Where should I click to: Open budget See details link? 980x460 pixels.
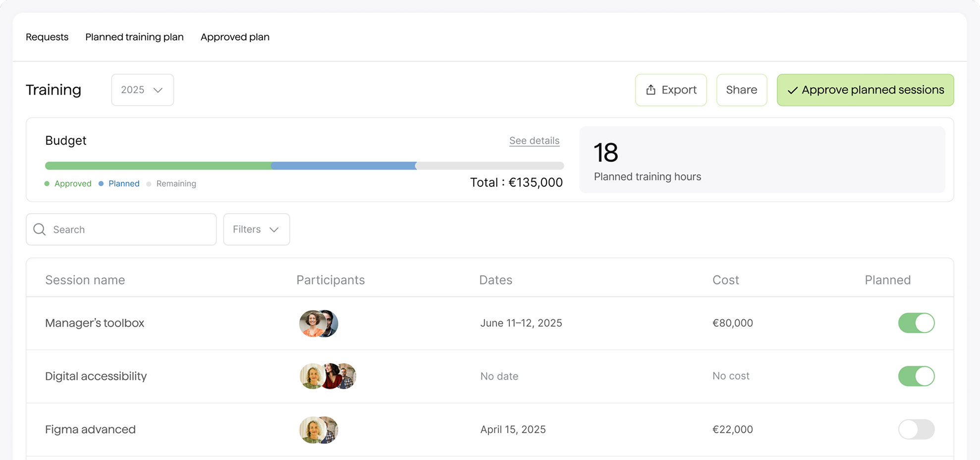pos(534,140)
